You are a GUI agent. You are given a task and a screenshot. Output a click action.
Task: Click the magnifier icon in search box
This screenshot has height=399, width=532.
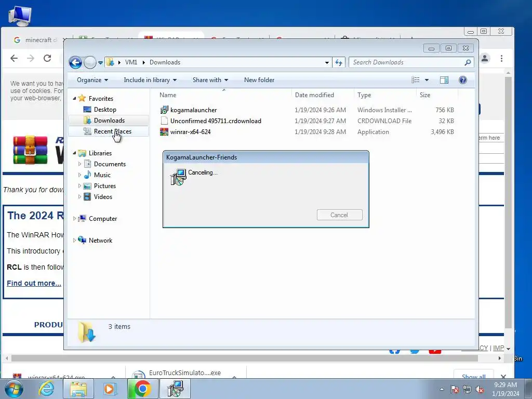tap(468, 62)
